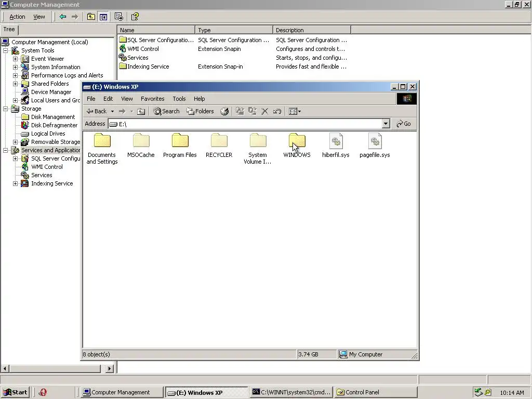The image size is (532, 399).
Task: Click the Delete (X) toolbar icon
Action: tap(265, 111)
